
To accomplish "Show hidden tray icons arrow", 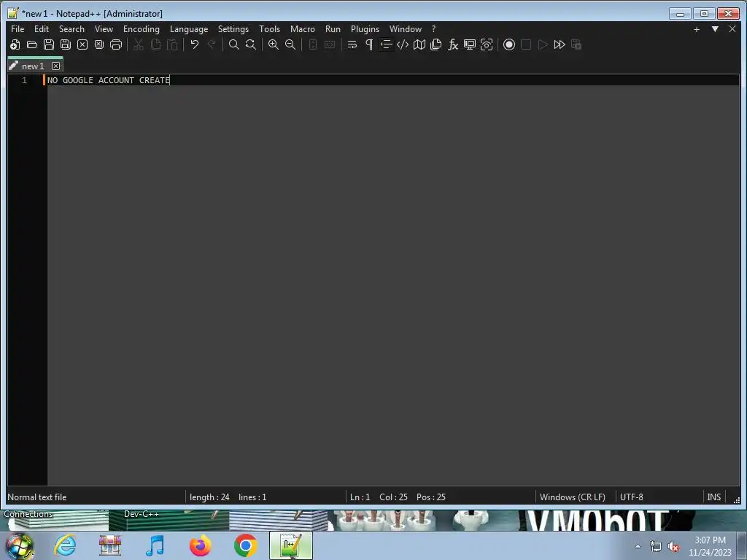I will [x=638, y=546].
